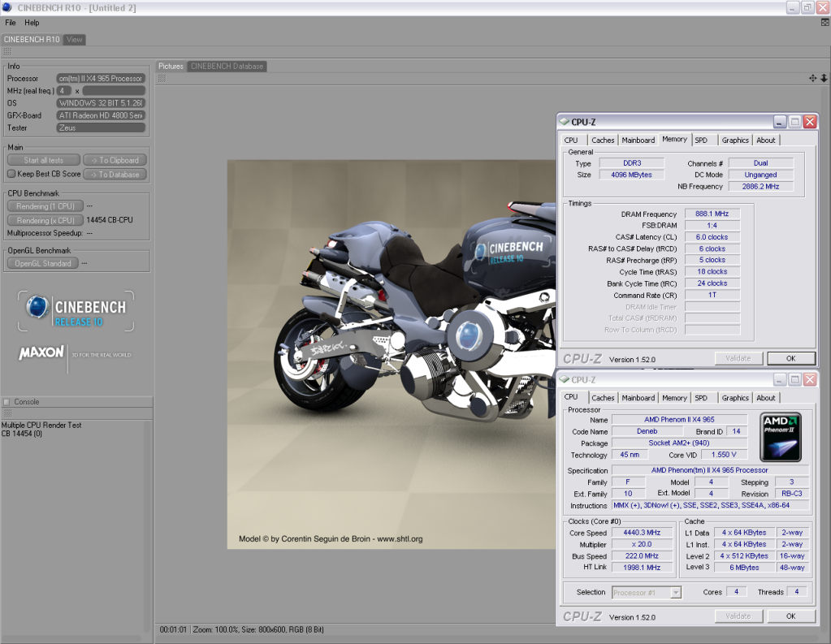This screenshot has height=644, width=831.
Task: Switch to the CINEBENCH R10 tab
Action: 32,39
